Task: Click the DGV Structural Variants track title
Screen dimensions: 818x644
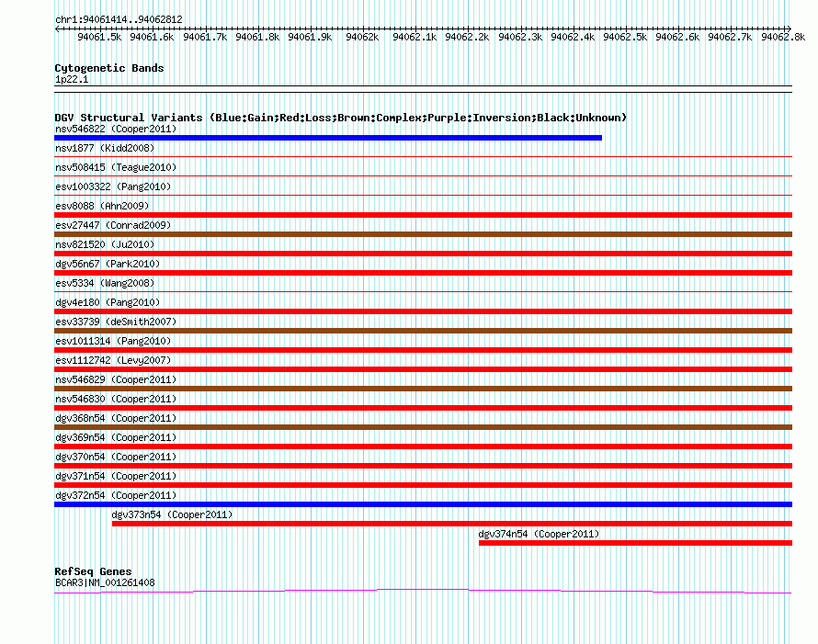Action: point(340,118)
